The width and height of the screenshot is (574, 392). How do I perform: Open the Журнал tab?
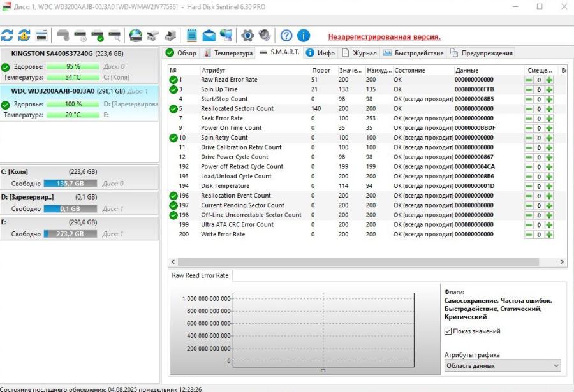[x=360, y=53]
